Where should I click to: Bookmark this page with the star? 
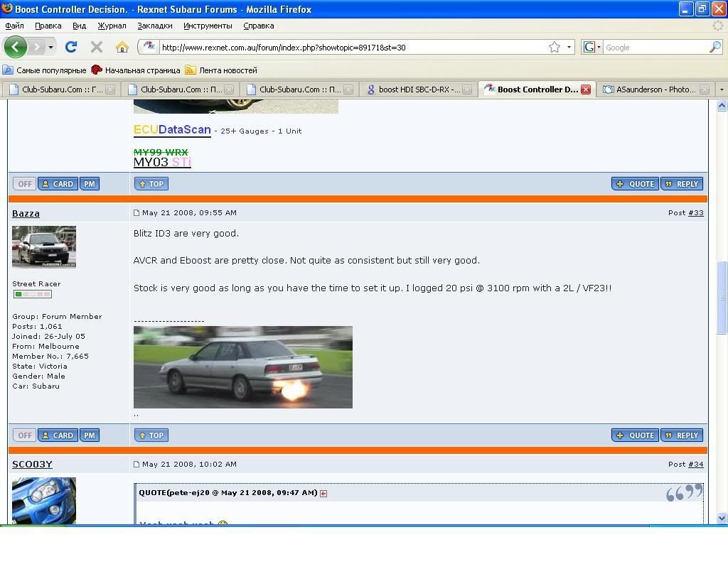point(555,48)
